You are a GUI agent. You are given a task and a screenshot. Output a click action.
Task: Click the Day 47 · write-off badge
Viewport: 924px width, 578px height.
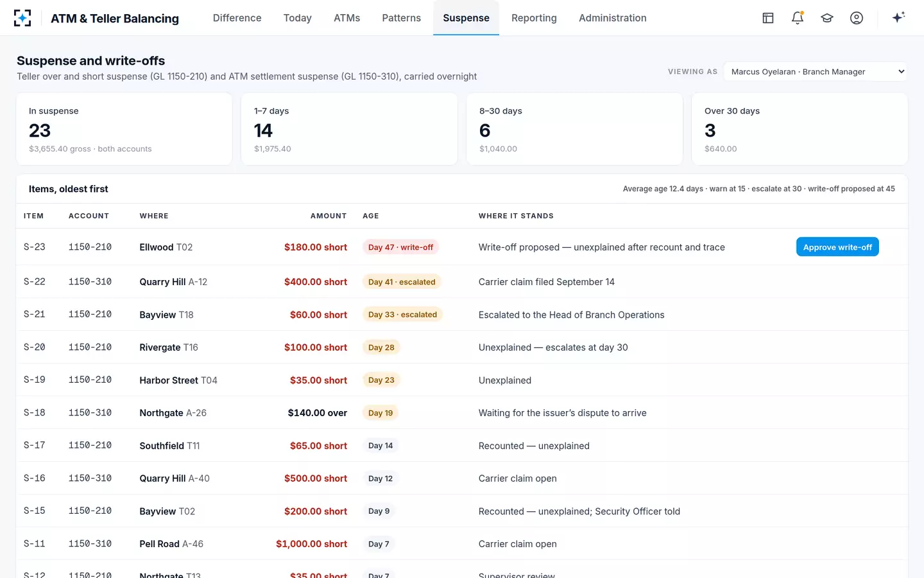[400, 247]
